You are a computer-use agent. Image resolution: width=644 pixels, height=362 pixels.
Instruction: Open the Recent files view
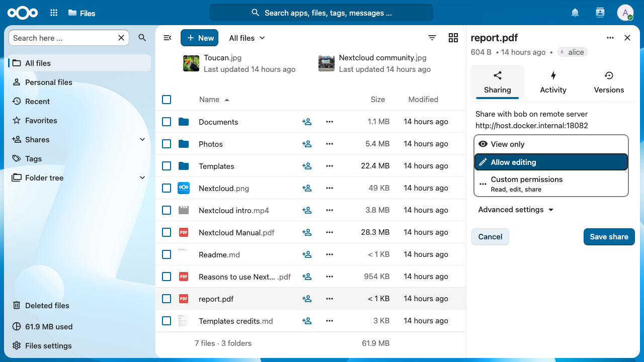point(79,102)
